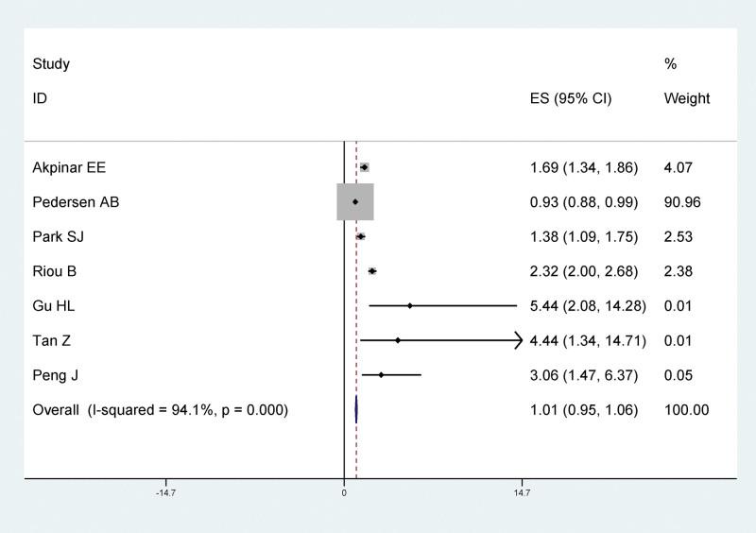Click the large gray Pedersen AB weight box
Screen dimensions: 756x533
pyautogui.click(x=355, y=202)
